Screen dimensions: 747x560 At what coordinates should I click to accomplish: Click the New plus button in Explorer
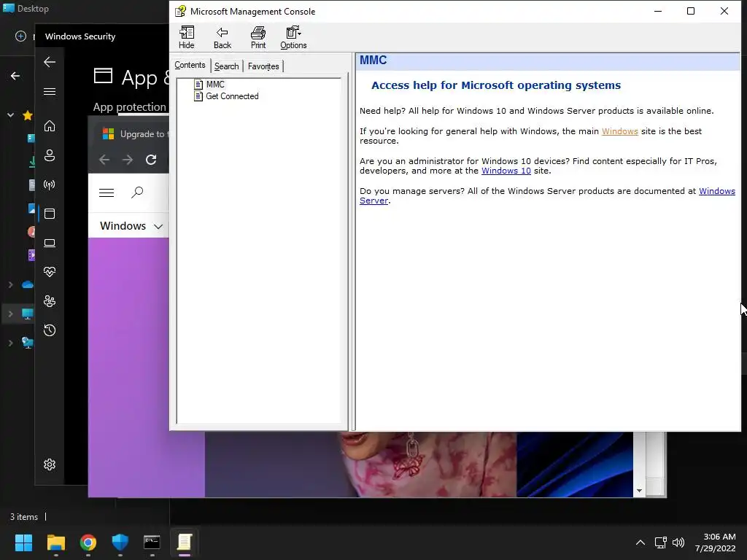(x=20, y=36)
